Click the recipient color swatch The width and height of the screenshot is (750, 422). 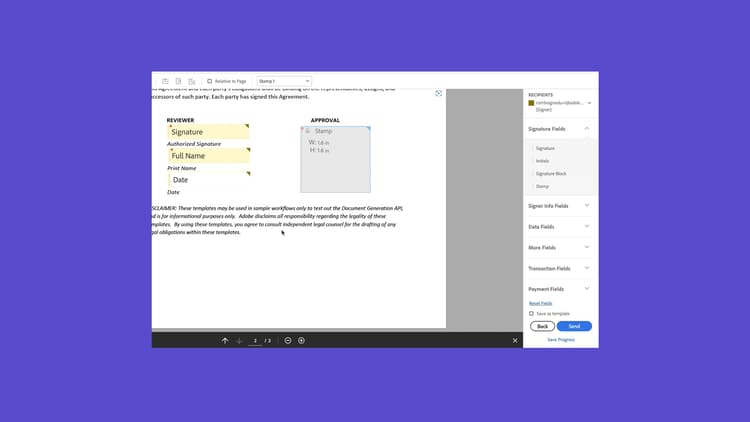coord(531,103)
